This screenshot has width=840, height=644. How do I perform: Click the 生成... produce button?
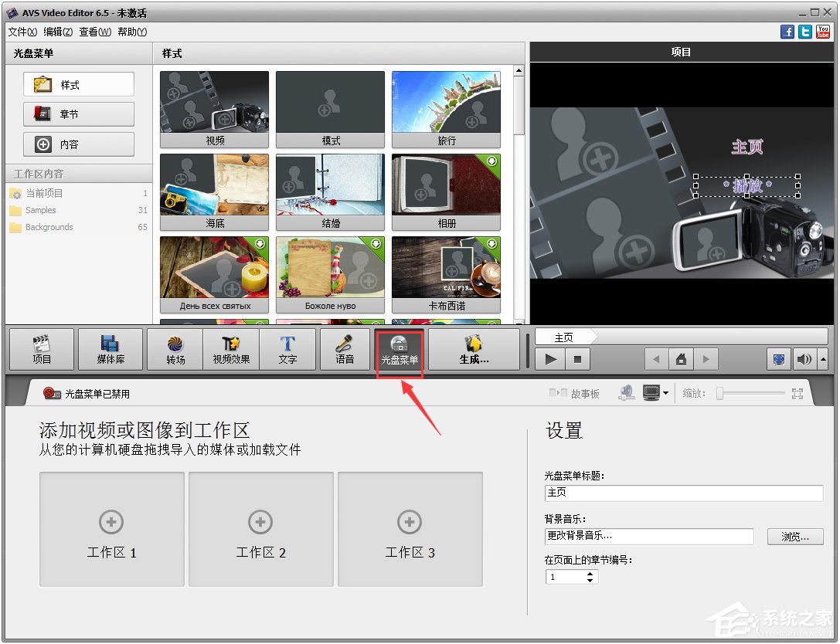(x=474, y=349)
